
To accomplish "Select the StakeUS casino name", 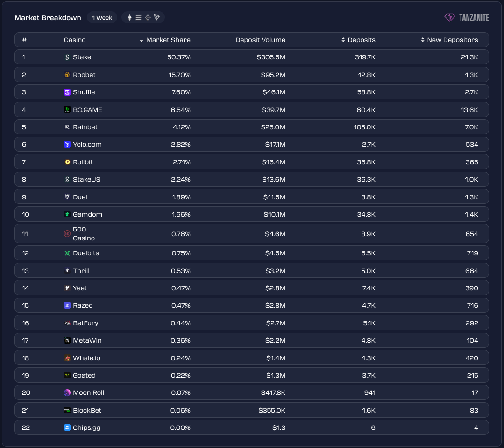I will (x=87, y=180).
